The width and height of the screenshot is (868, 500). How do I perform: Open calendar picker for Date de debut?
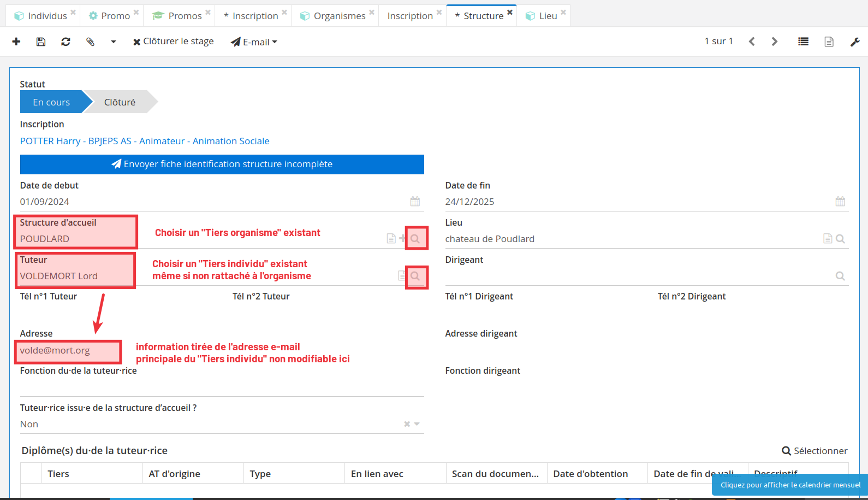point(415,202)
